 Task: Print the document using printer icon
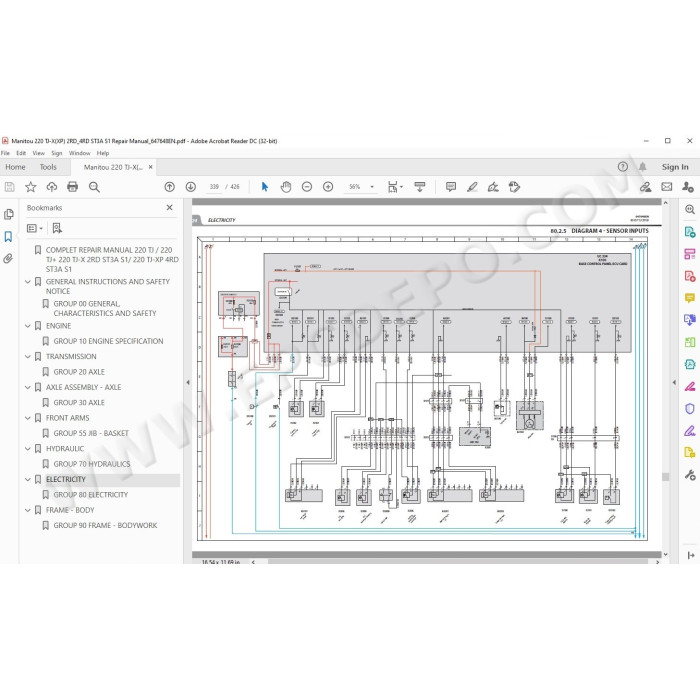click(x=72, y=187)
